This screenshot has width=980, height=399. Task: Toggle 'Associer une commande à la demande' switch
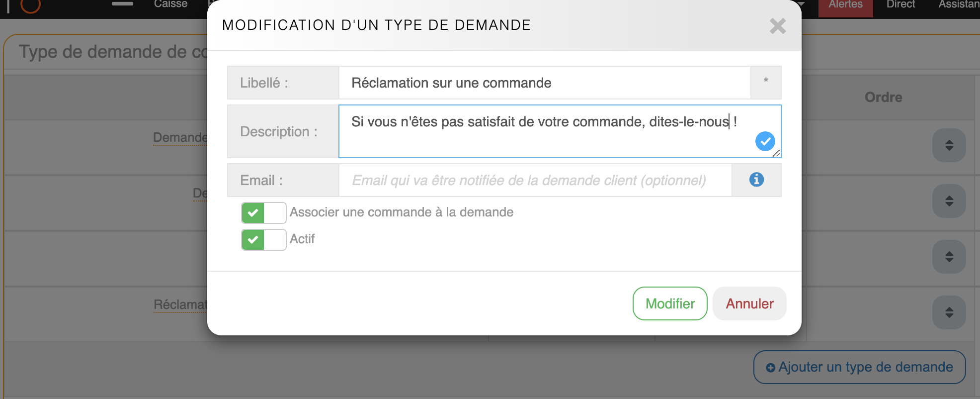pos(263,213)
